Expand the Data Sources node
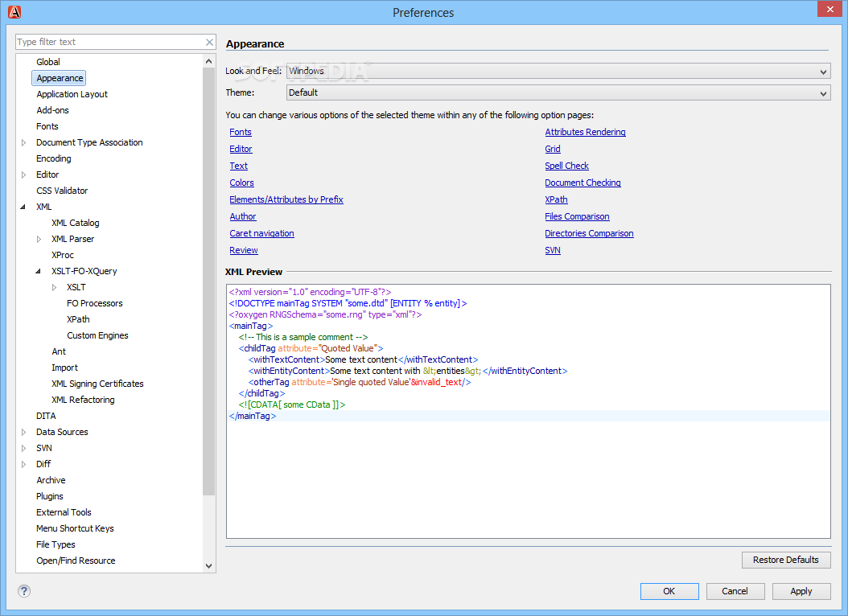The image size is (848, 616). click(x=23, y=433)
